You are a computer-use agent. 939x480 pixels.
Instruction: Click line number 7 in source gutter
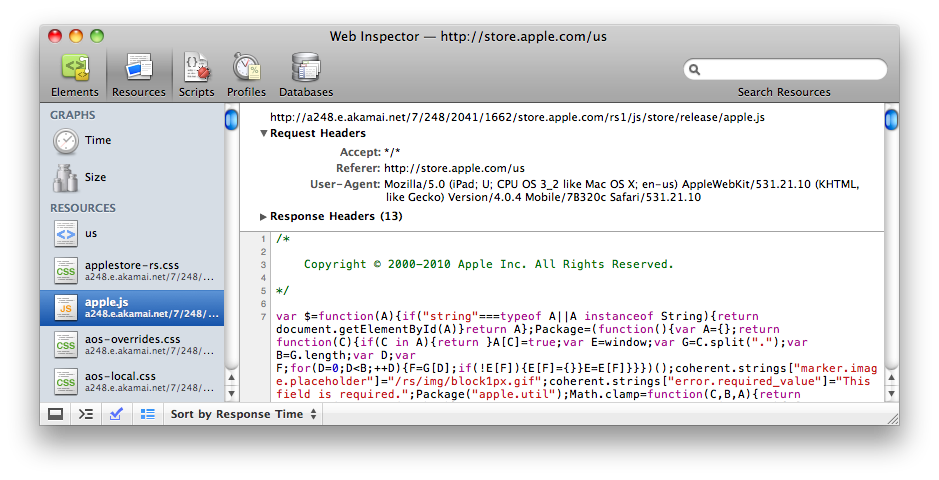coord(263,316)
